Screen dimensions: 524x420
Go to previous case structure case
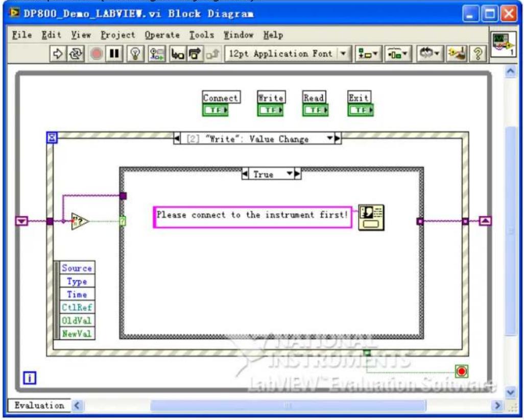pos(245,174)
